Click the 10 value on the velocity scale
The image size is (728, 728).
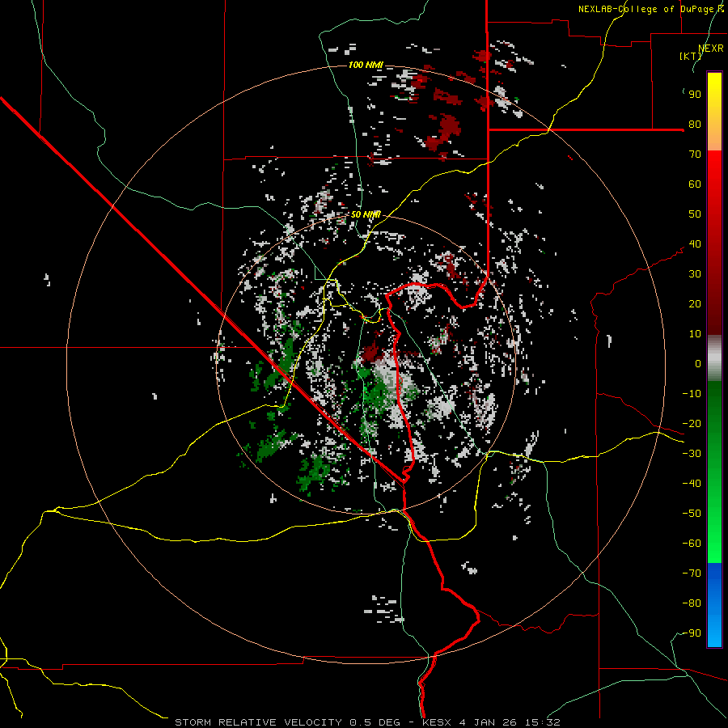[695, 334]
